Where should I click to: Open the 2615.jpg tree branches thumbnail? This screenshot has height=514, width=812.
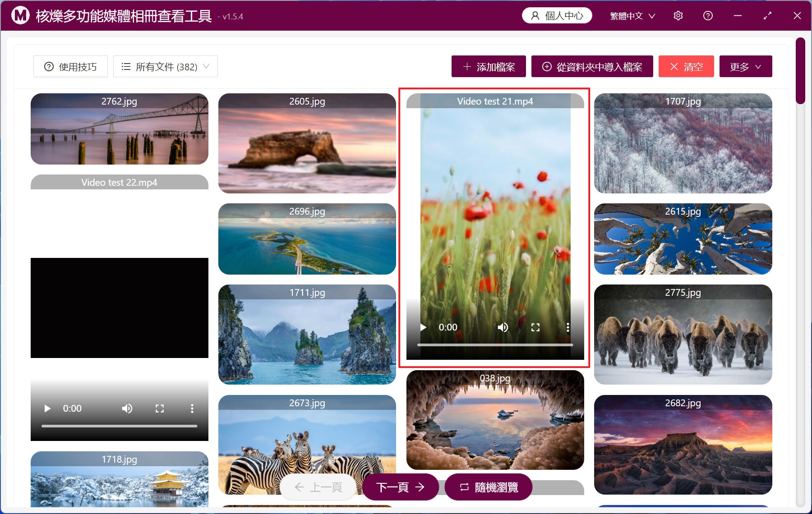[x=683, y=239]
